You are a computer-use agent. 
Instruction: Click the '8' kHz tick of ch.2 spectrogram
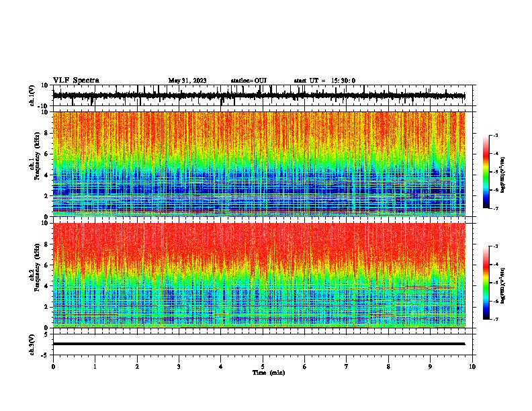pos(46,244)
